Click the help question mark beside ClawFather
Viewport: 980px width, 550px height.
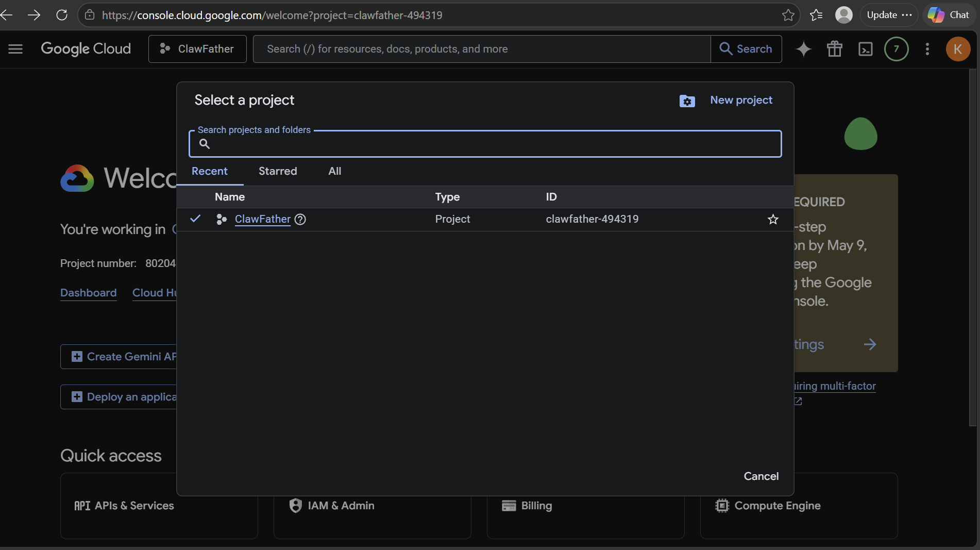[300, 219]
